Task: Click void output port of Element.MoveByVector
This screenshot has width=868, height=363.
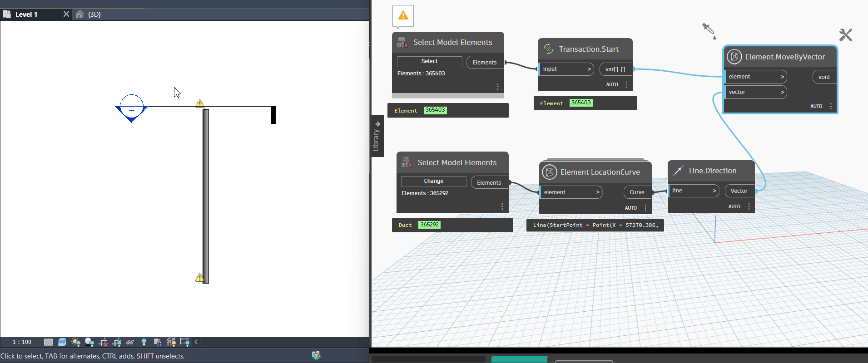Action: click(x=824, y=77)
